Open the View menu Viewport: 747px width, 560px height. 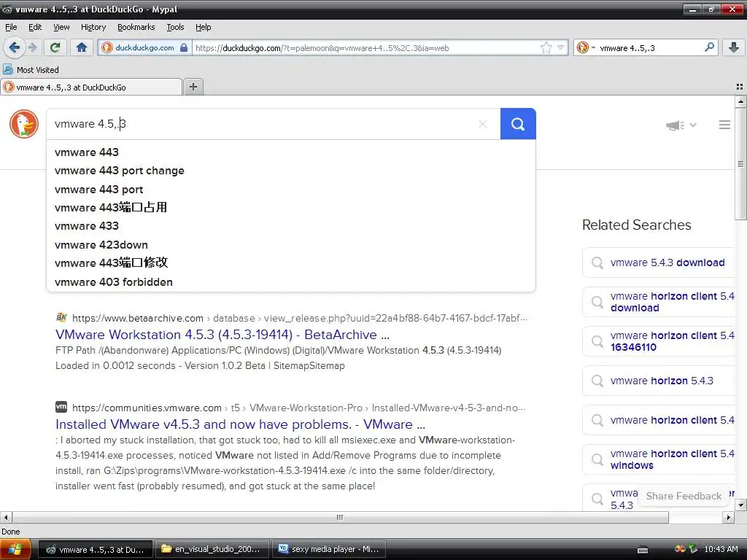[x=61, y=27]
